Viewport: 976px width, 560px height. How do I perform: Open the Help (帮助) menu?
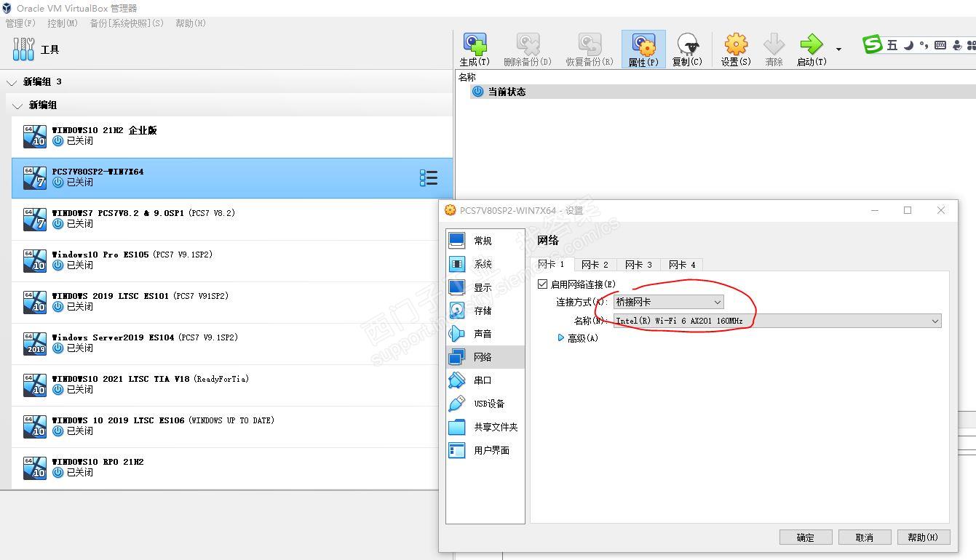pos(191,23)
